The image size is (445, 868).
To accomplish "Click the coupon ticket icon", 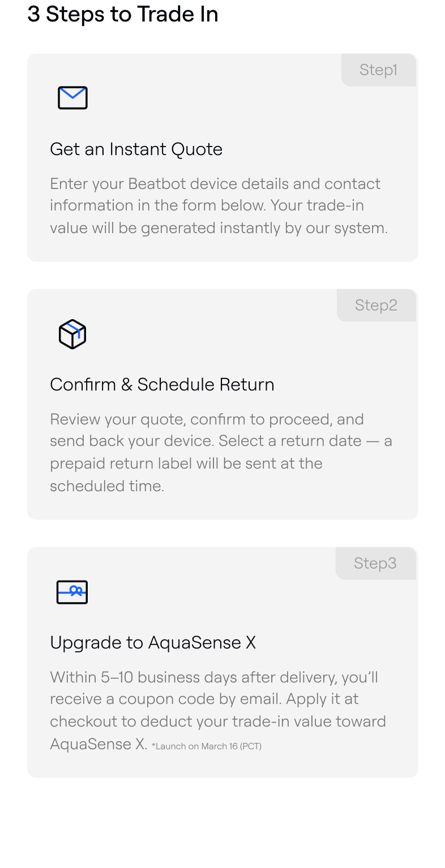I will click(72, 592).
